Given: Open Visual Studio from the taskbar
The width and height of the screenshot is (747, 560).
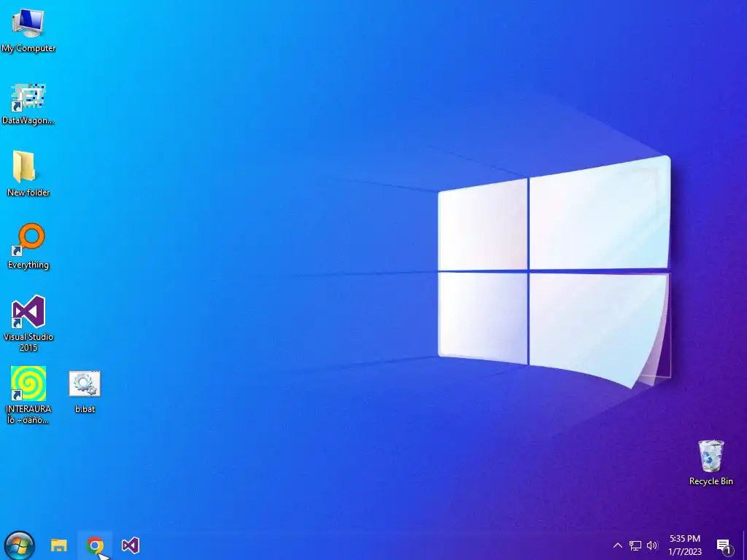Looking at the screenshot, I should (131, 545).
